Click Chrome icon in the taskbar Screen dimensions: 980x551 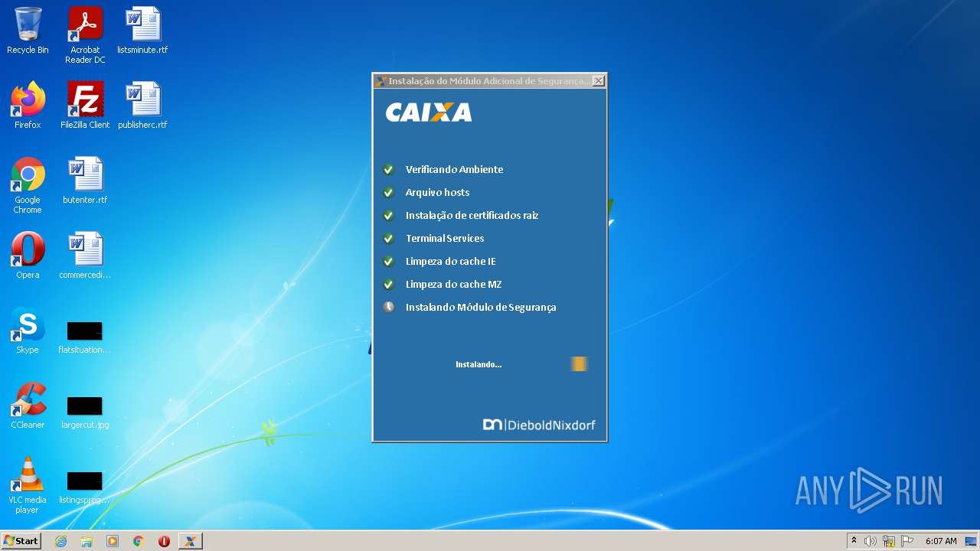[x=139, y=541]
